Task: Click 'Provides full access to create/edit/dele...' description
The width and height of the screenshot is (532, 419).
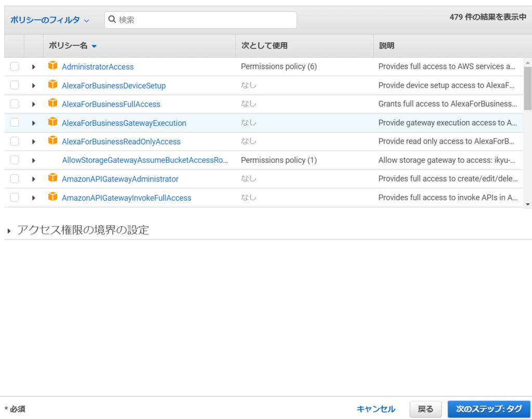Action: click(x=448, y=179)
